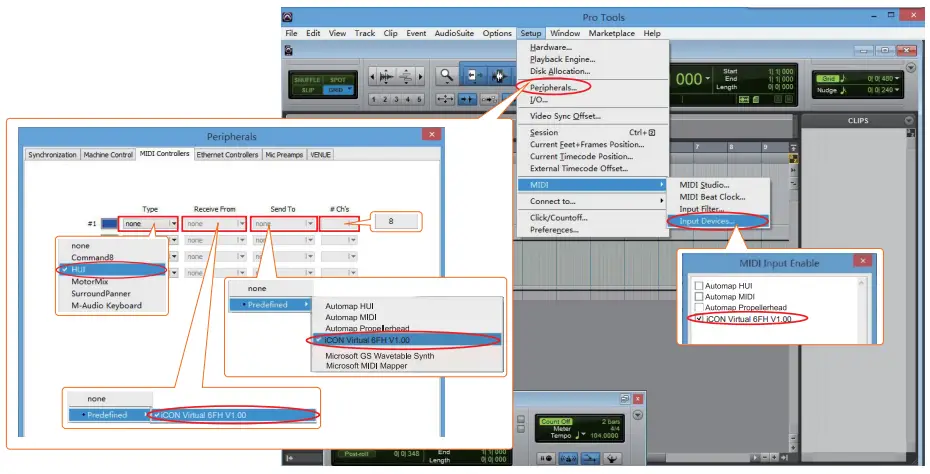
Task: Open Grid value dropdown arrow
Action: coord(897,78)
